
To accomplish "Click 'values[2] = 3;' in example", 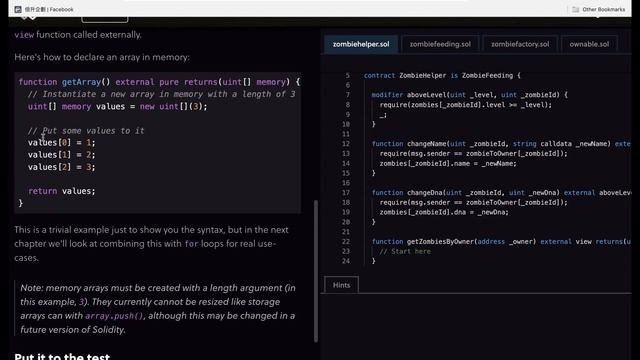I will (x=62, y=167).
